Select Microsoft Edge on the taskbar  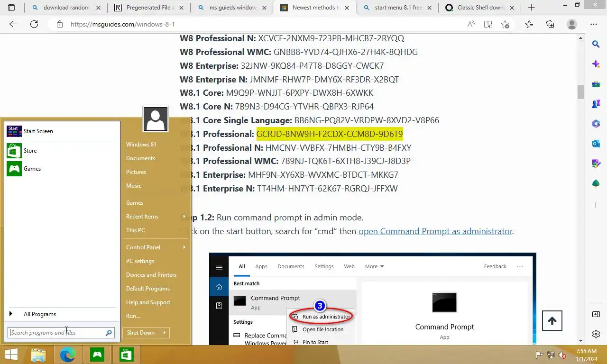(x=68, y=355)
